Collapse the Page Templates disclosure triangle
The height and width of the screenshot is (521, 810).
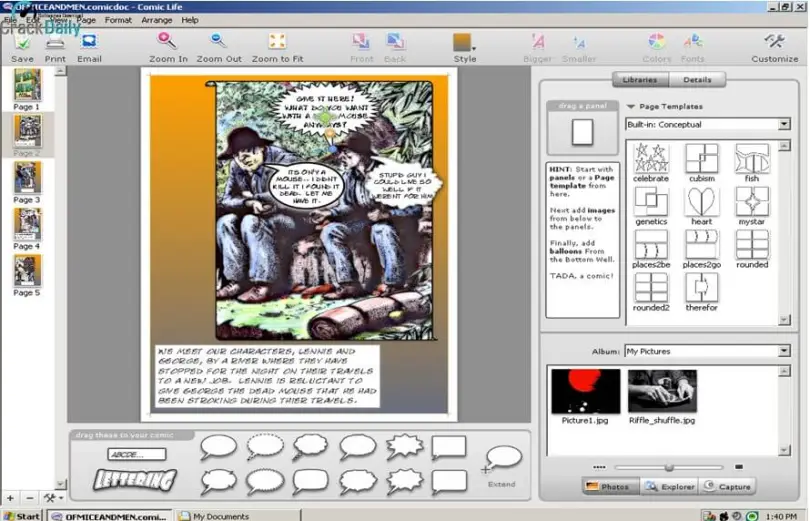coord(631,106)
